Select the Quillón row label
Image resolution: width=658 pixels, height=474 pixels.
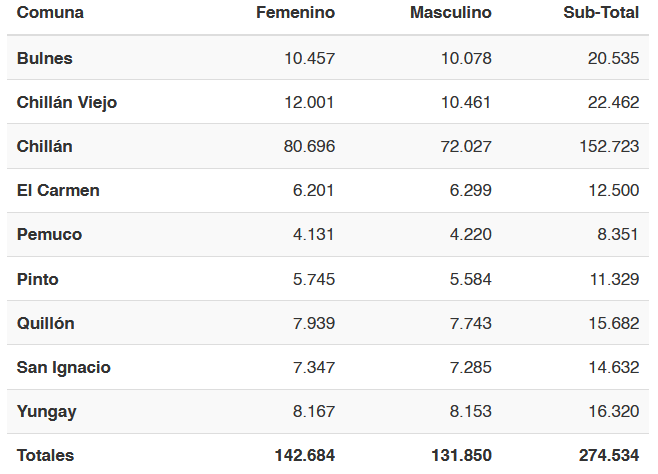(45, 323)
